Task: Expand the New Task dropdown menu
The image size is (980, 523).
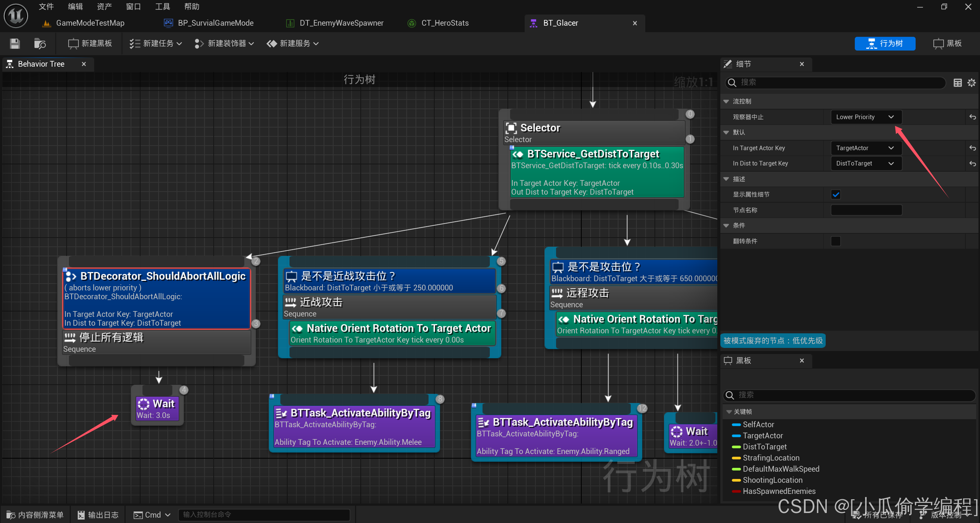Action: pyautogui.click(x=155, y=44)
